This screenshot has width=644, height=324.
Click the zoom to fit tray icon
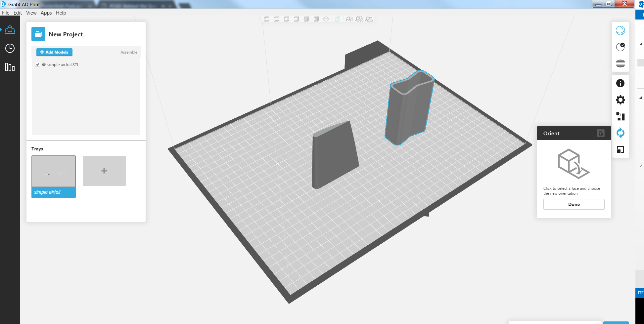[369, 19]
